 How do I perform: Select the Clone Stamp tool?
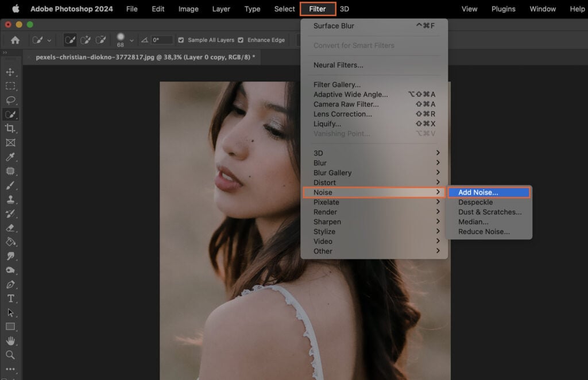tap(11, 199)
